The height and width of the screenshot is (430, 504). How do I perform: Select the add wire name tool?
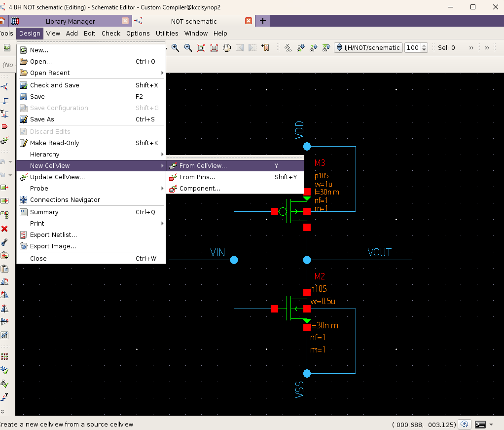click(x=4, y=114)
